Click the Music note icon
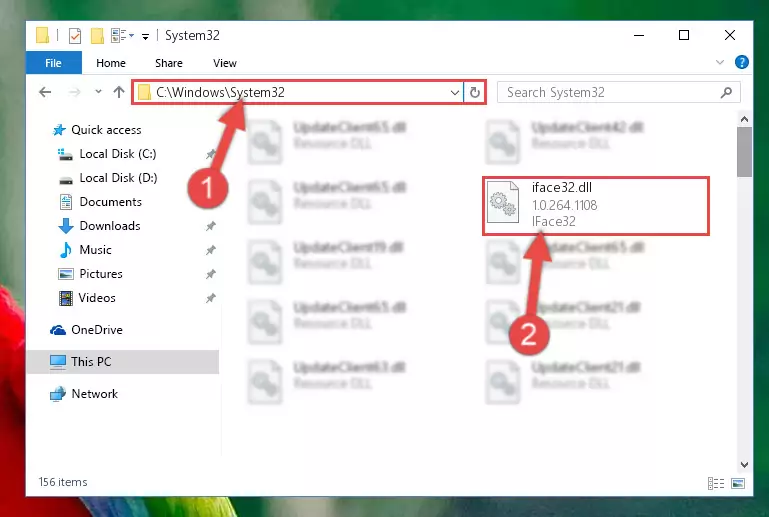The height and width of the screenshot is (517, 769). pyautogui.click(x=65, y=250)
